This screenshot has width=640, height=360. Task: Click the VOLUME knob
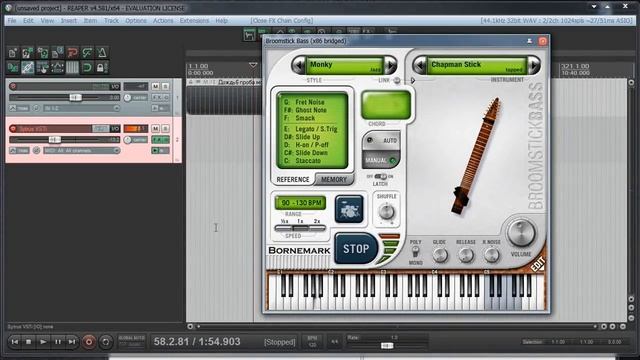tap(521, 232)
